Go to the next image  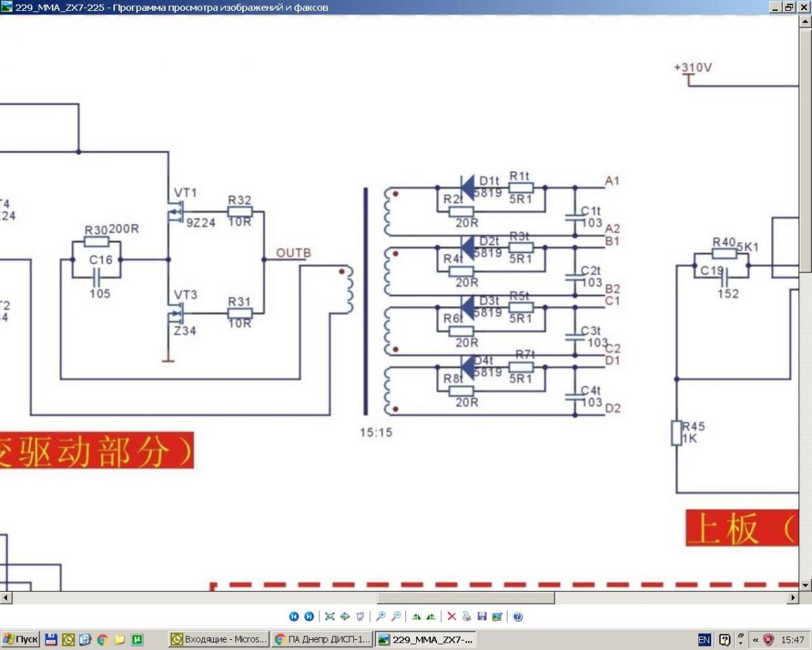(x=309, y=616)
